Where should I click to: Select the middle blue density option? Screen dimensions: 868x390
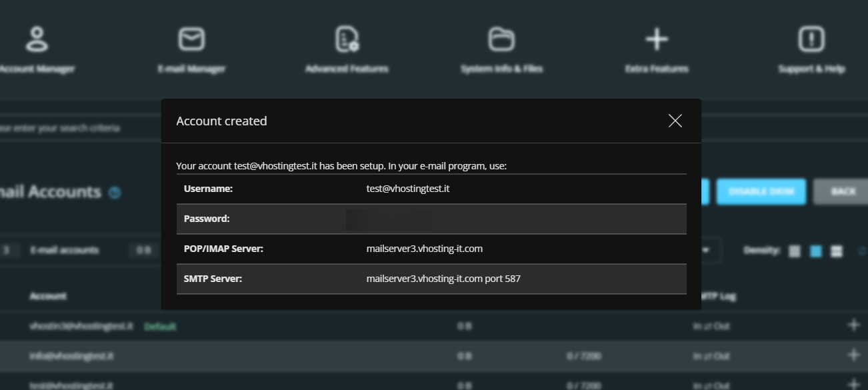point(816,251)
